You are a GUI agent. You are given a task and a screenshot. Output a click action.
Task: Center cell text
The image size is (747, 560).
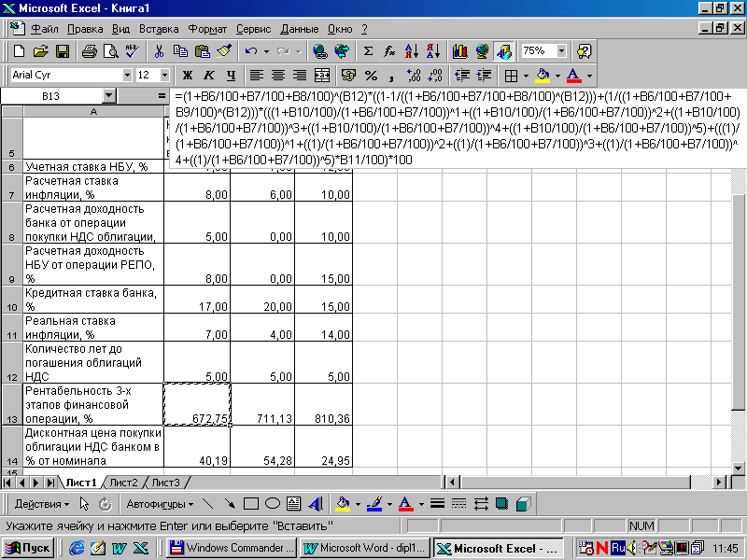point(278,76)
